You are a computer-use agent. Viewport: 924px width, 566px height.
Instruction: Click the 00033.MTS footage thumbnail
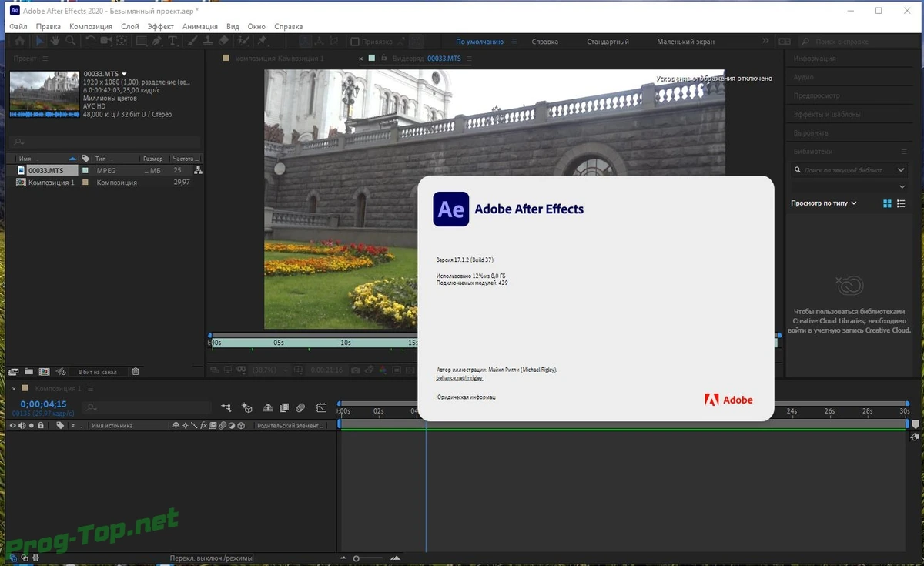pyautogui.click(x=44, y=93)
